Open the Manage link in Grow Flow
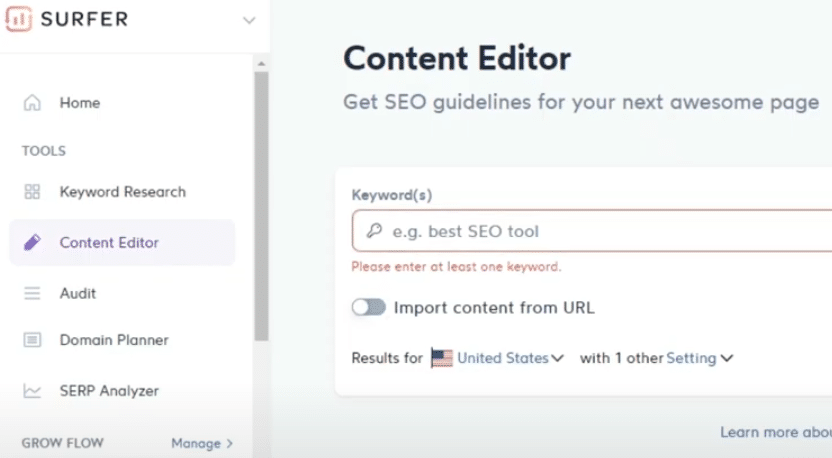The height and width of the screenshot is (458, 832). (202, 443)
